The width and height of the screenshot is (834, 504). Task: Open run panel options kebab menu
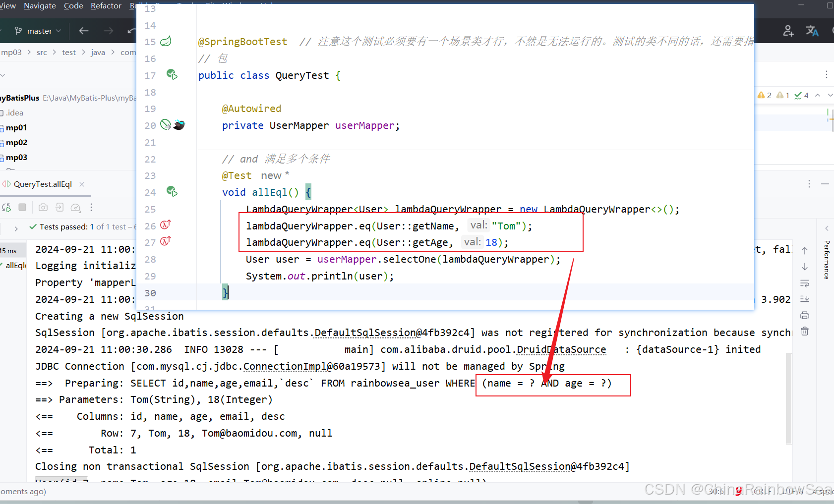(809, 184)
